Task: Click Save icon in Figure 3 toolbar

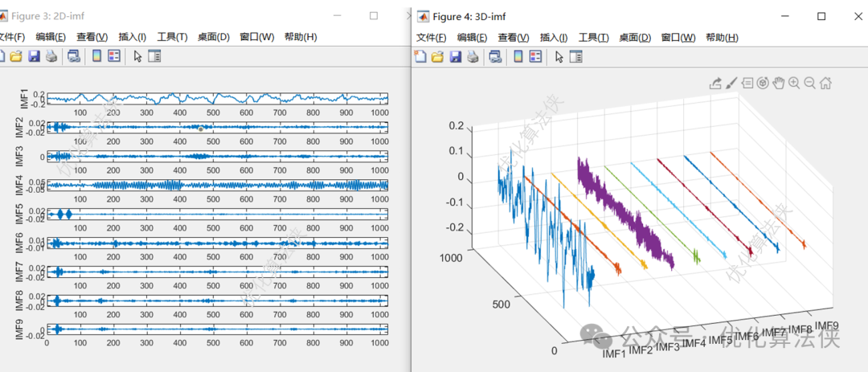Action: 33,56
